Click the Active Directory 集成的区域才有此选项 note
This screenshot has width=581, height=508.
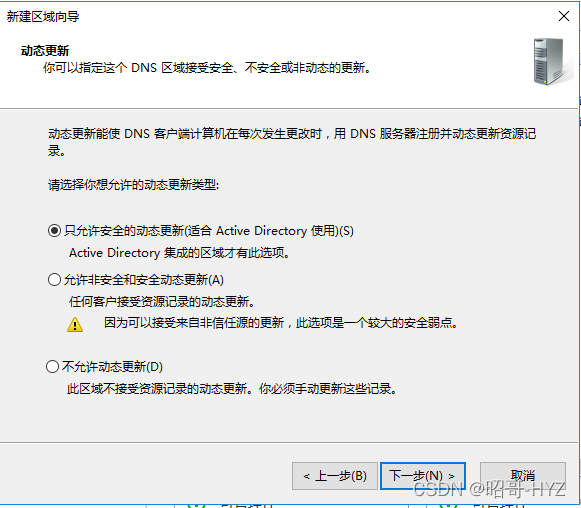[x=180, y=253]
